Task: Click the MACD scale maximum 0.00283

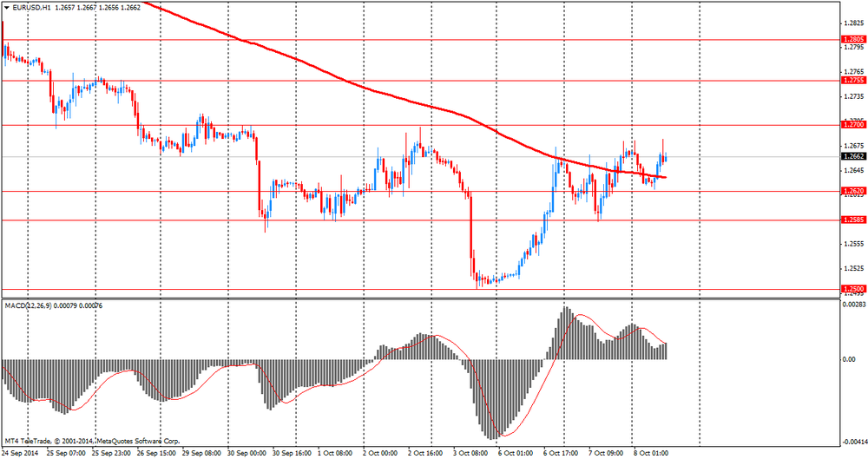Action: click(x=853, y=305)
